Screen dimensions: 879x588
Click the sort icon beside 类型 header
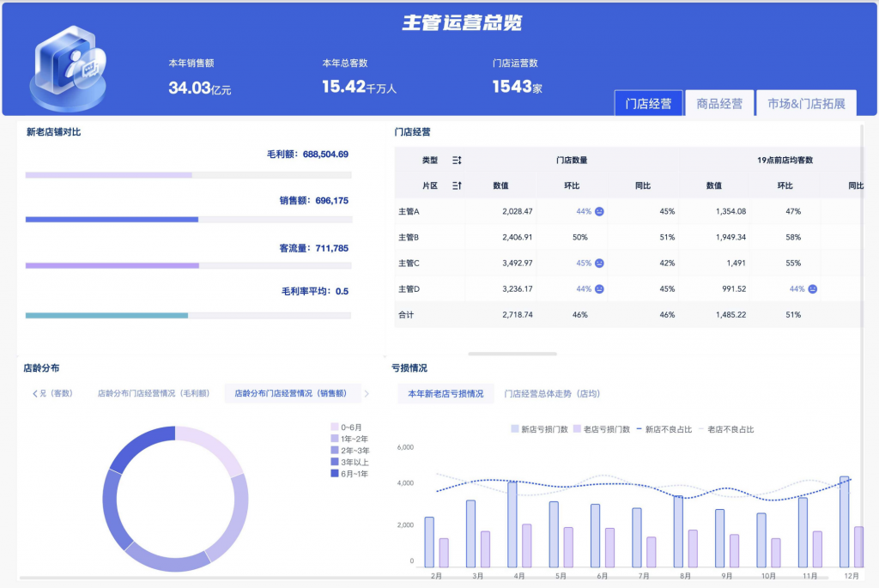(x=457, y=161)
